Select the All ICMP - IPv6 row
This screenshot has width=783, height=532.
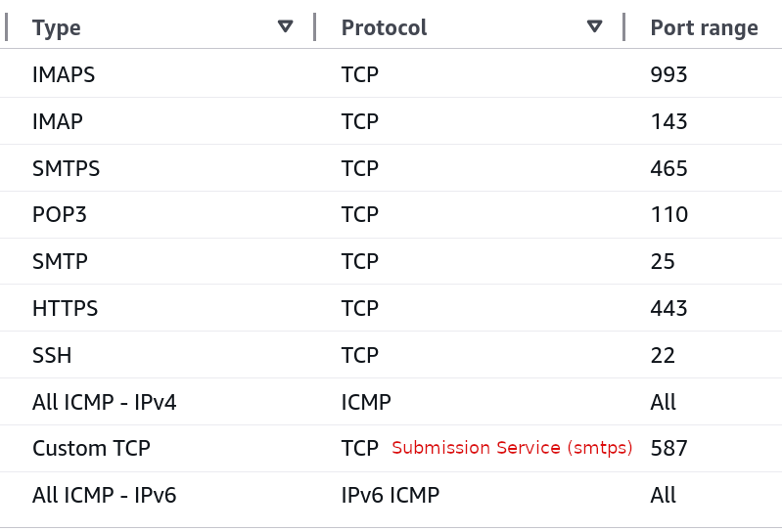(x=104, y=495)
